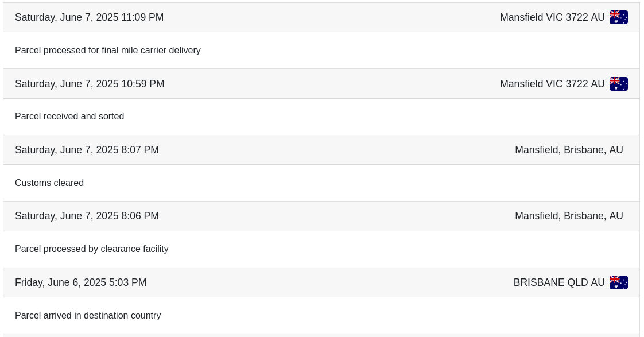Select the 'Saturday, June 7, 2025 11:09 PM' timestamp

(x=89, y=17)
